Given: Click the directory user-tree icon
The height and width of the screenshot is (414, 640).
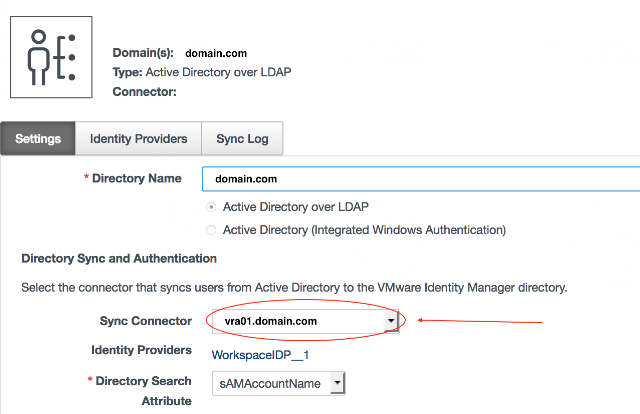Looking at the screenshot, I should 51,57.
